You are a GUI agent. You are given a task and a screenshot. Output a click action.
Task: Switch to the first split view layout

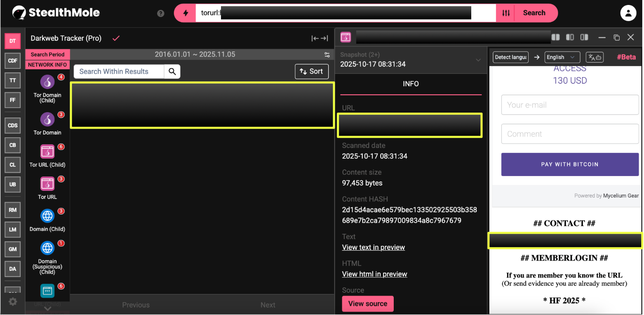556,38
